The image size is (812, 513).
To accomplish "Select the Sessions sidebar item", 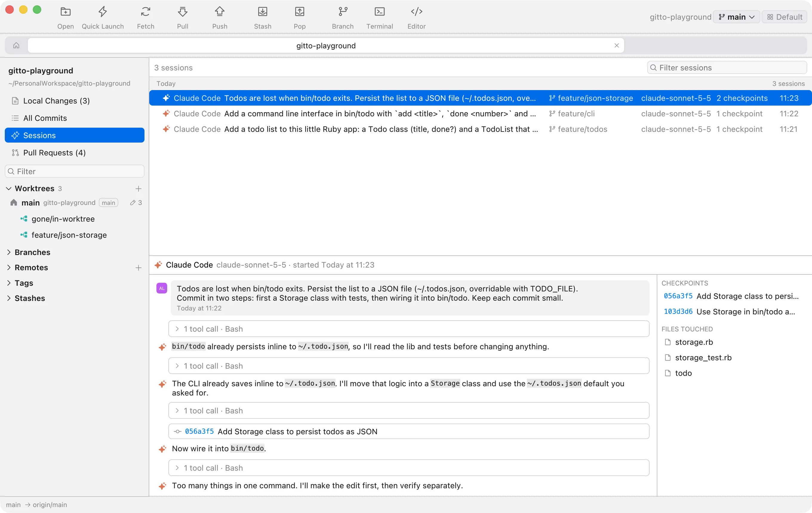I will click(75, 135).
